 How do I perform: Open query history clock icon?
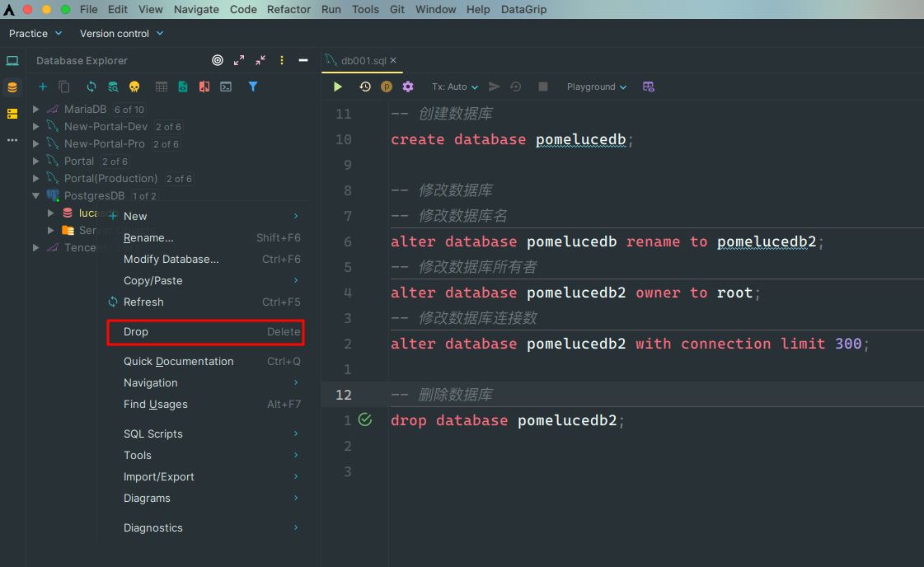tap(365, 87)
